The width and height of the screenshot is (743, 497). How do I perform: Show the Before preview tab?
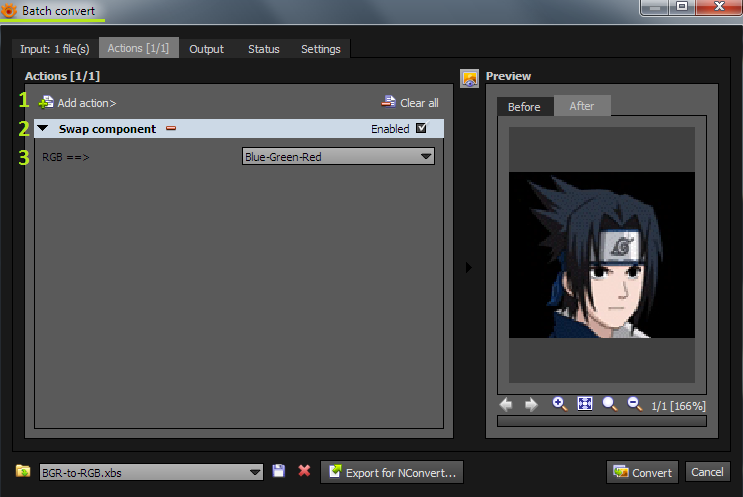[x=524, y=107]
